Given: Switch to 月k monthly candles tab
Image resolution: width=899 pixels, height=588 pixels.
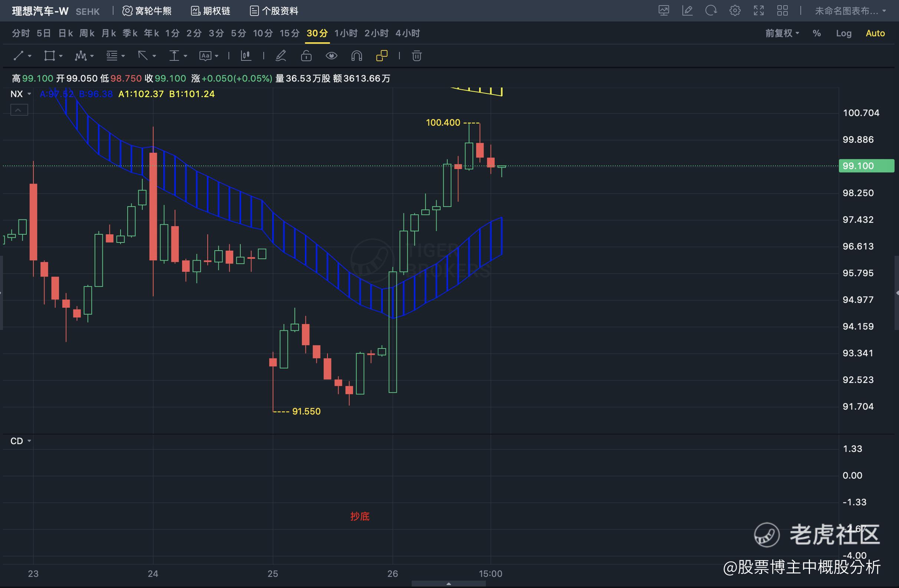Looking at the screenshot, I should [x=108, y=33].
